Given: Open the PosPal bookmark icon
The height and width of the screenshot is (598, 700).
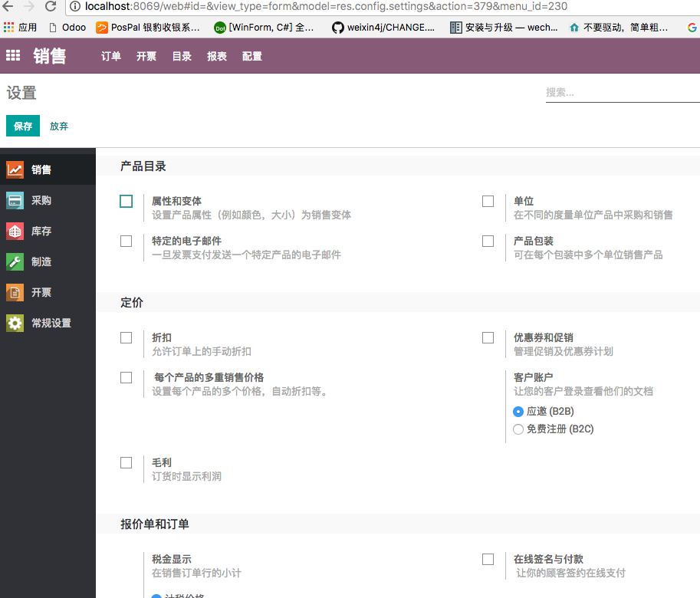Looking at the screenshot, I should coord(102,28).
